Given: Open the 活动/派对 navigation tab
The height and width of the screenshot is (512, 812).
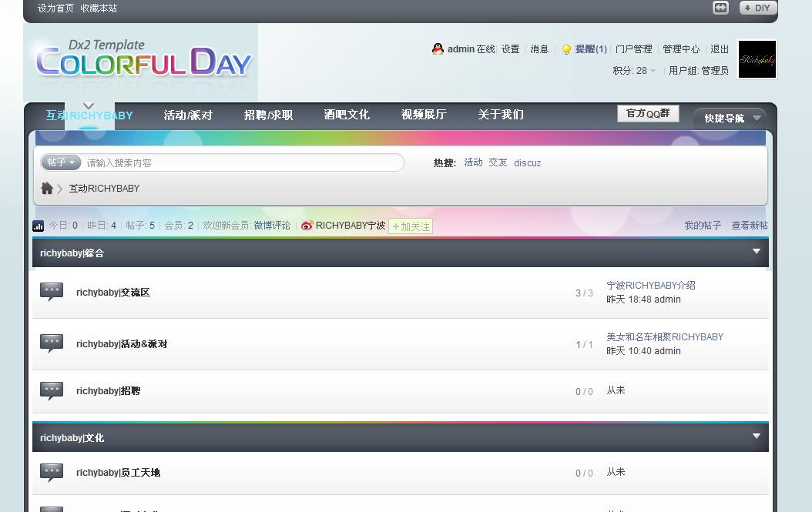Looking at the screenshot, I should click(x=189, y=115).
